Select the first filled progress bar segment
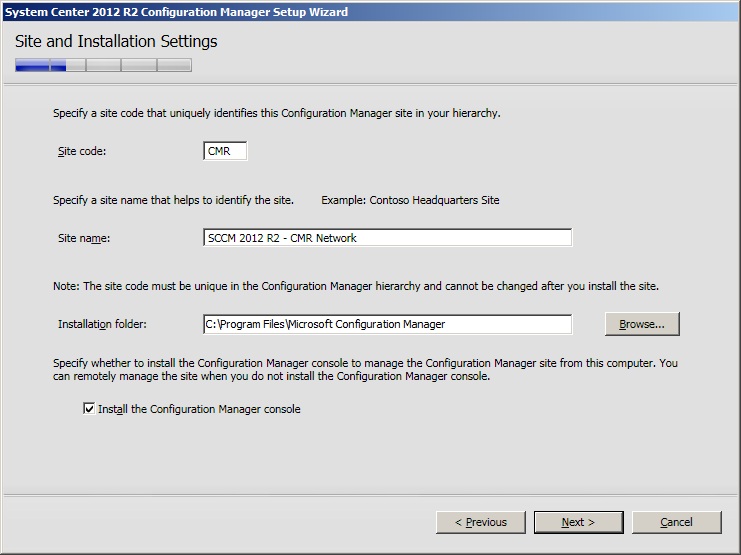741x555 pixels. [x=32, y=65]
